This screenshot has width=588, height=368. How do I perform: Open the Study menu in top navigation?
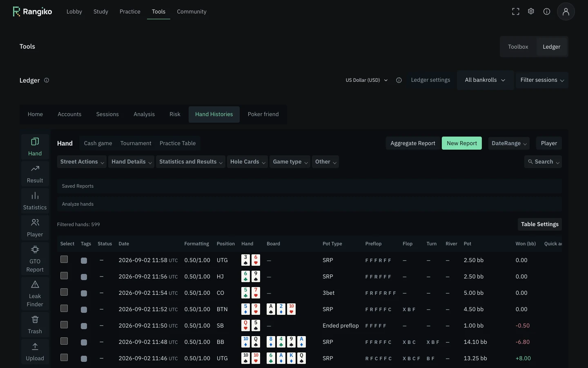[x=101, y=11]
